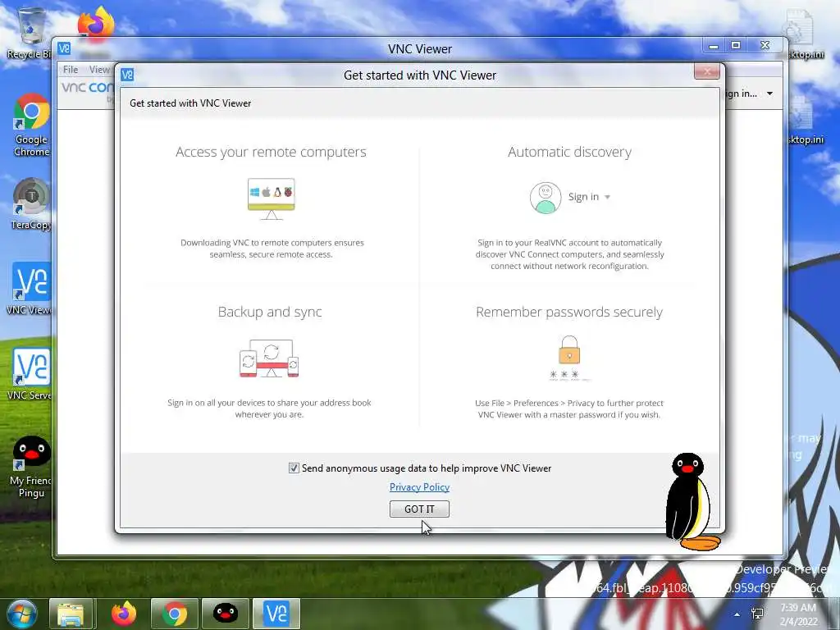The image size is (840, 630).
Task: Click the Backup and sync devices icon
Action: [269, 358]
